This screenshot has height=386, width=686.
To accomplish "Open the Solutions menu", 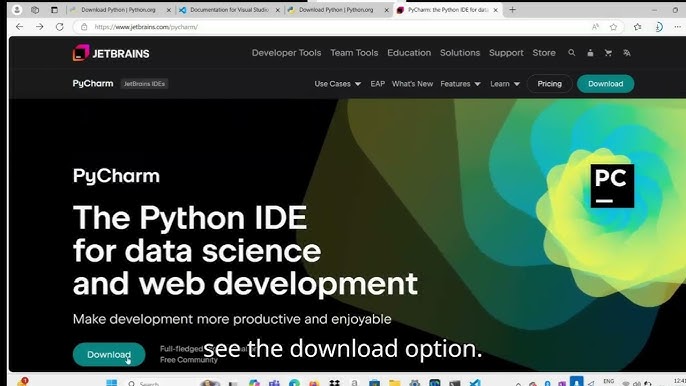I will (460, 53).
